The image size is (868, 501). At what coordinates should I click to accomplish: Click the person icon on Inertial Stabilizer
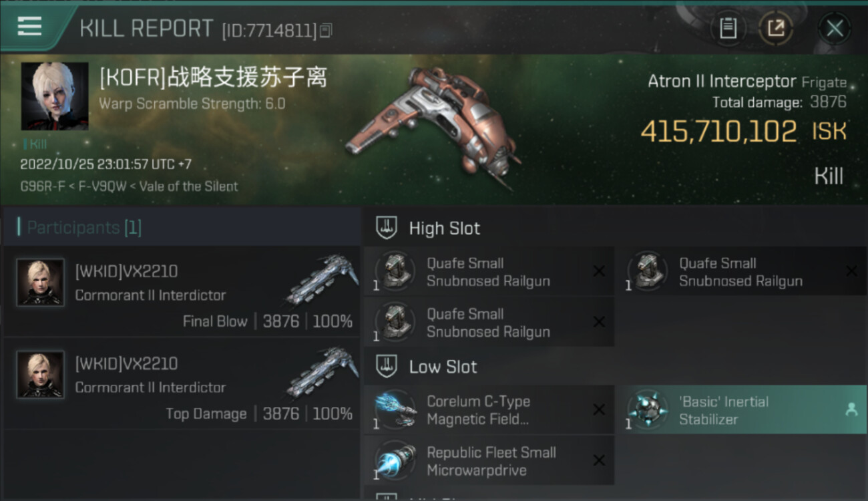pos(851,410)
